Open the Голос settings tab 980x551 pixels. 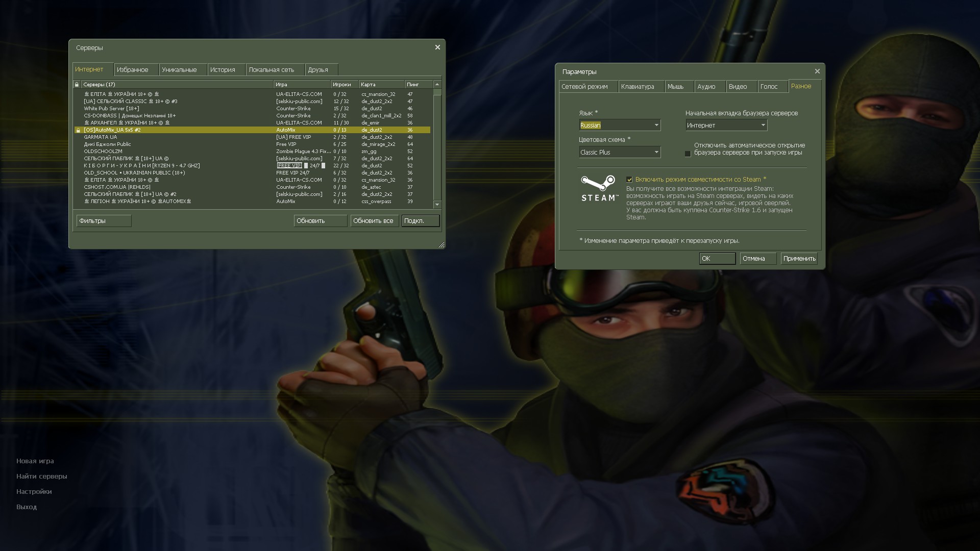773,86
